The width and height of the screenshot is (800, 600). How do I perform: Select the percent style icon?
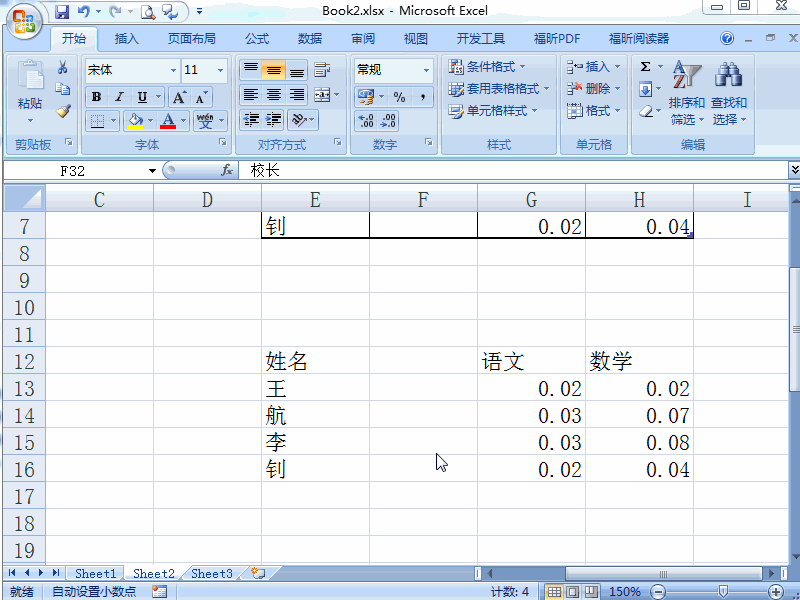click(398, 97)
